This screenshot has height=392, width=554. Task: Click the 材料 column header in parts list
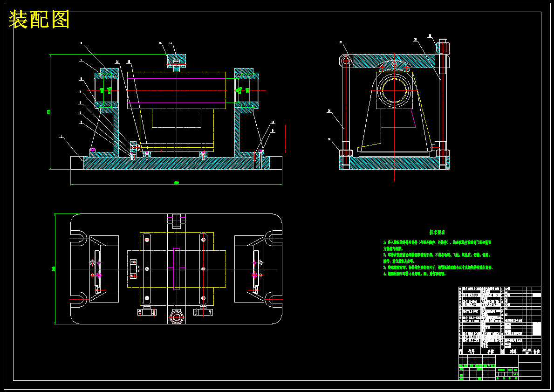(x=513, y=352)
